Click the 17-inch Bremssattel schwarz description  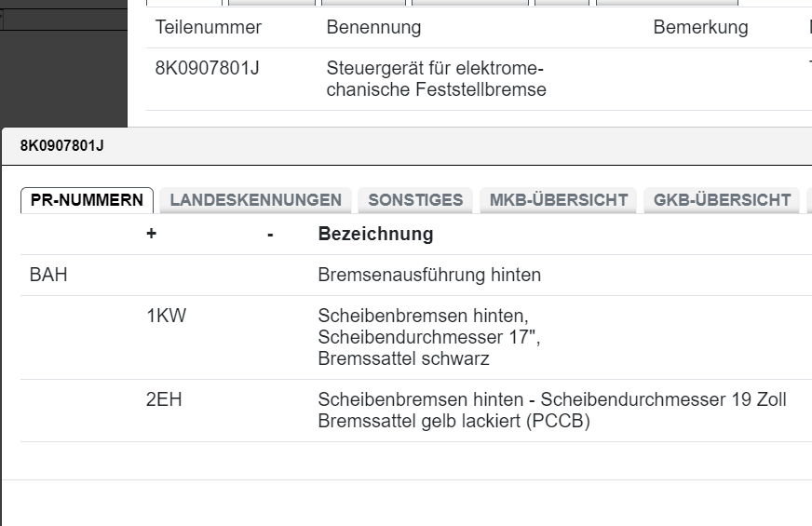click(428, 337)
